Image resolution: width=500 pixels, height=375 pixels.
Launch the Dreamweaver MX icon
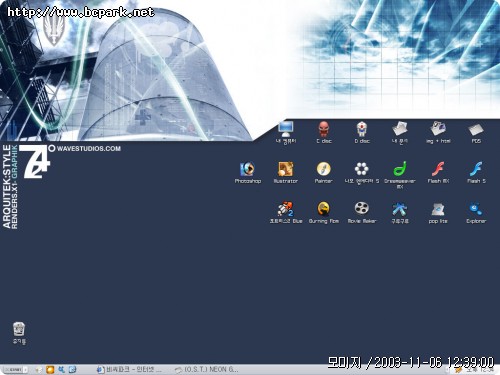pyautogui.click(x=400, y=174)
